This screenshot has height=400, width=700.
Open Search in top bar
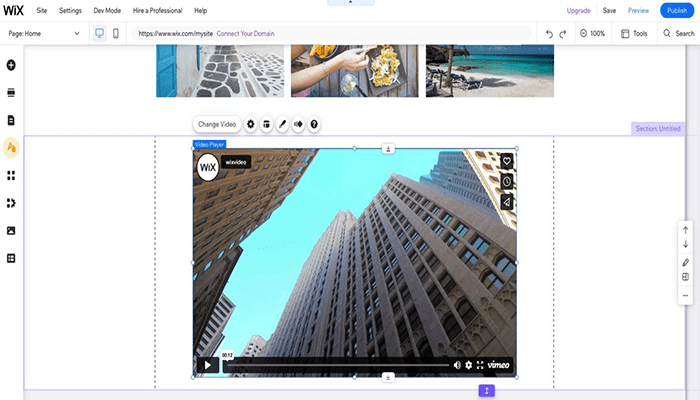(679, 33)
